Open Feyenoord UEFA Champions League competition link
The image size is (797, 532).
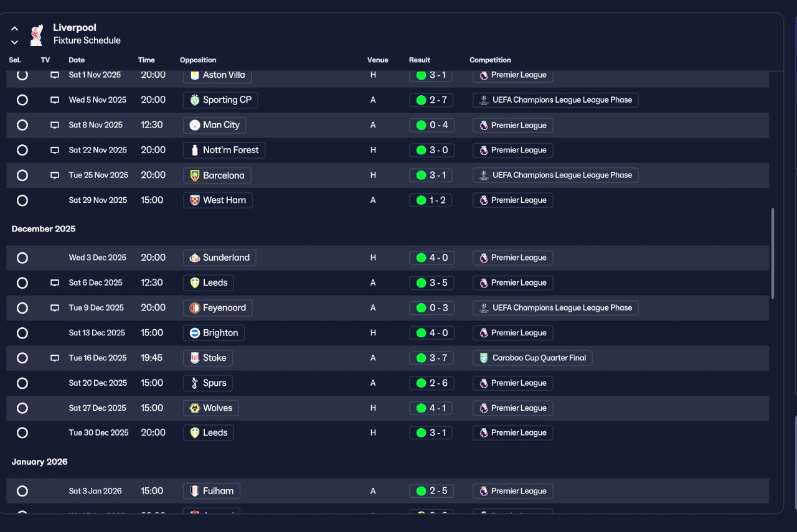(x=555, y=308)
